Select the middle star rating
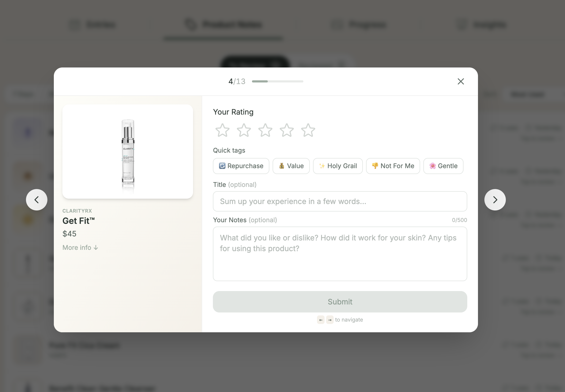 (x=265, y=130)
